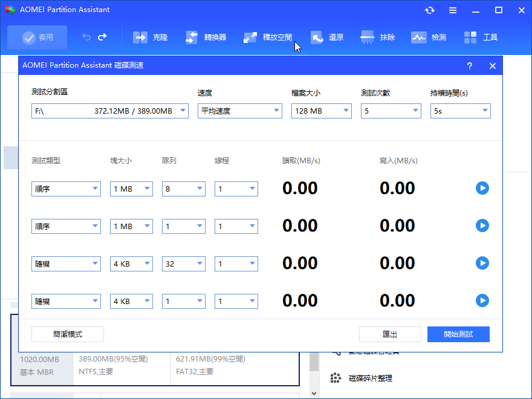The image size is (532, 399).
Task: Run the fourth 隨機 queue 1 test
Action: pos(482,300)
